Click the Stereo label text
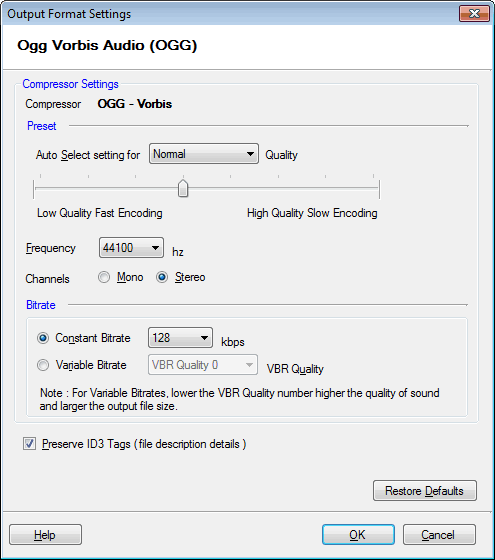Viewport: 495px width, 560px height. [190, 277]
